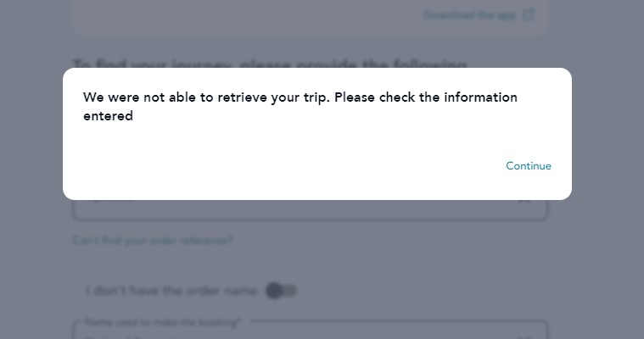Click the dimmed backdrop left of the dialog
This screenshot has width=644, height=339.
[31, 136]
